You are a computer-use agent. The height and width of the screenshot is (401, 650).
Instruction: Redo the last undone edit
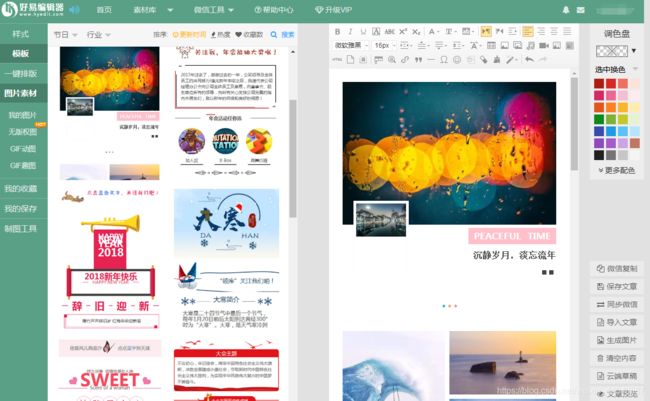tap(543, 60)
